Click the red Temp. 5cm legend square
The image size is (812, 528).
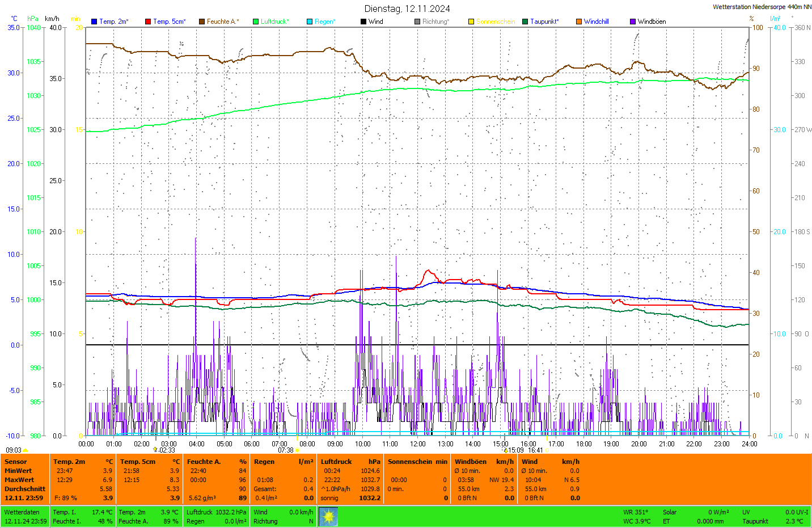[148, 22]
